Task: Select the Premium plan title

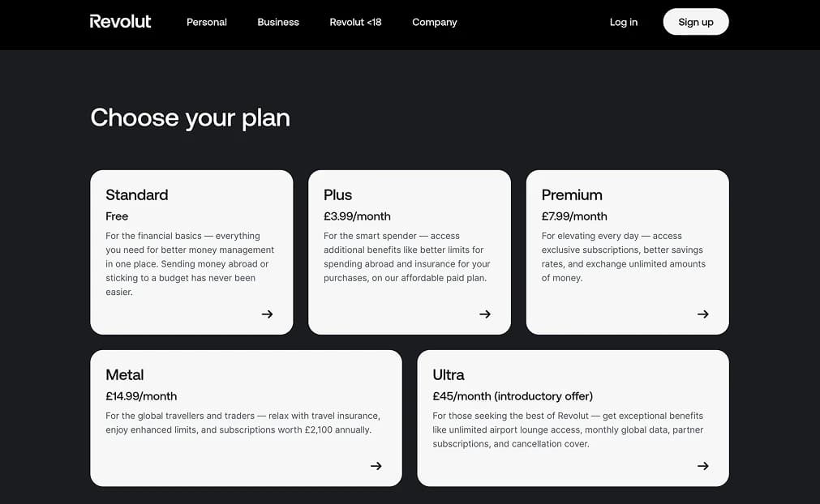Action: pyautogui.click(x=572, y=195)
